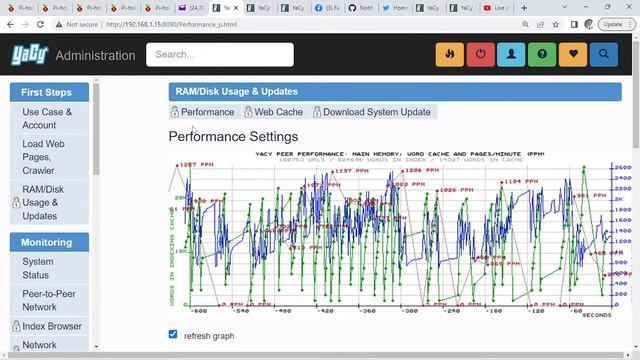Screen dimensions: 640x360
Task: Click the red power shutdown button
Action: [x=480, y=54]
